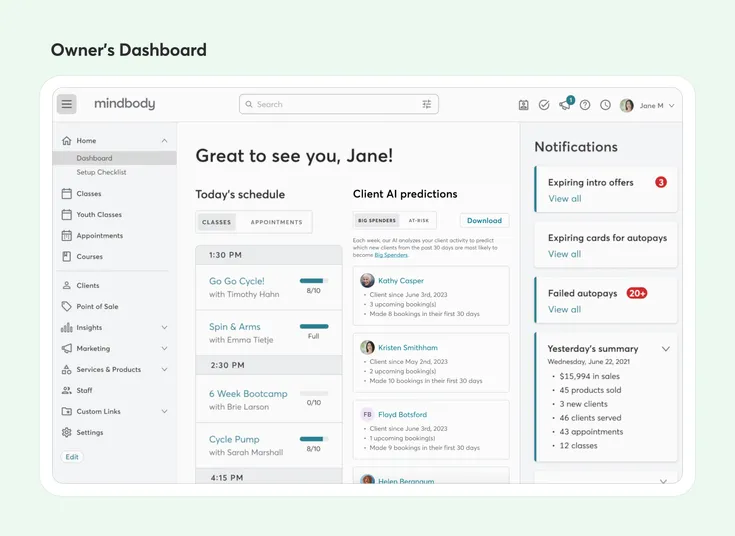Click the Download button

click(484, 220)
